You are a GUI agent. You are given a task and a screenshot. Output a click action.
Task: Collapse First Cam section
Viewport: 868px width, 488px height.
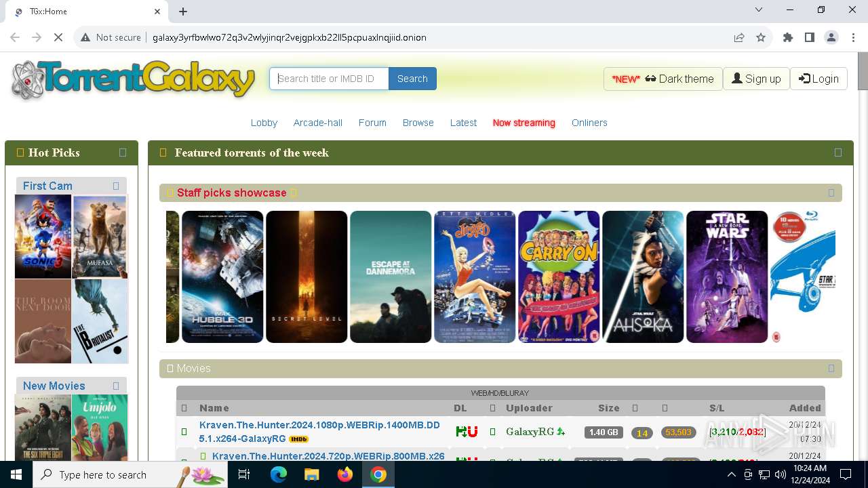click(x=116, y=186)
